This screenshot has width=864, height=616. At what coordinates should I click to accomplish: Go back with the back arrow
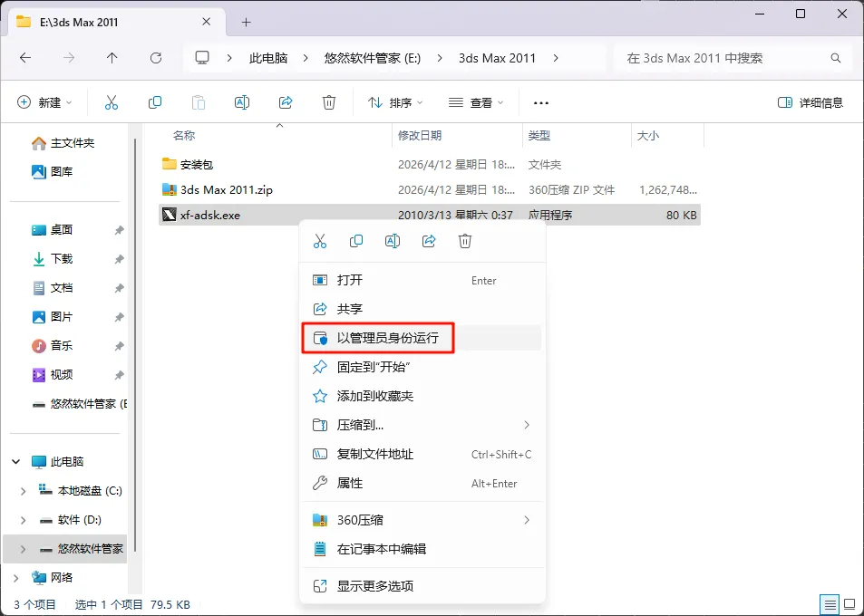[25, 58]
